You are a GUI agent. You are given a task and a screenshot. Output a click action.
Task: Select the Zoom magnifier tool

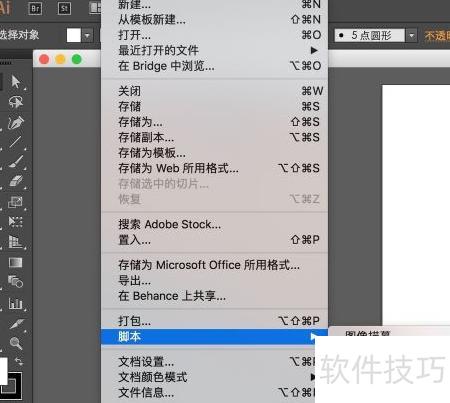15,343
